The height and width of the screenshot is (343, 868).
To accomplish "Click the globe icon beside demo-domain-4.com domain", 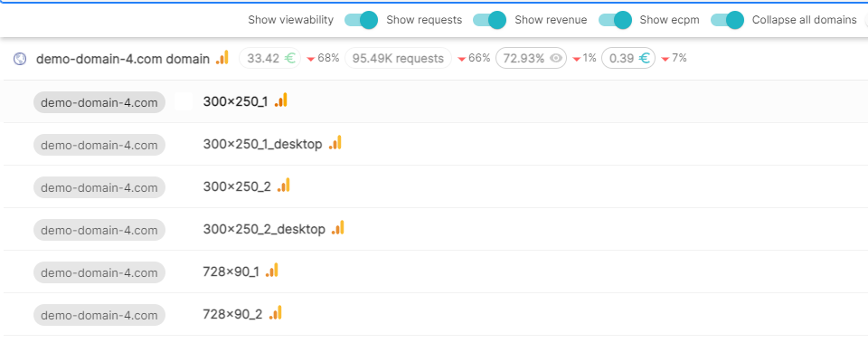I will pyautogui.click(x=20, y=58).
